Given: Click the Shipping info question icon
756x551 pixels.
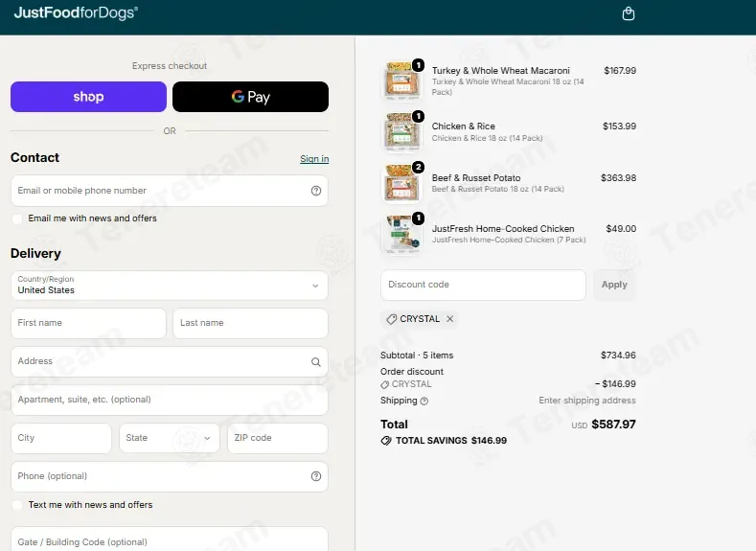Looking at the screenshot, I should pyautogui.click(x=424, y=402).
